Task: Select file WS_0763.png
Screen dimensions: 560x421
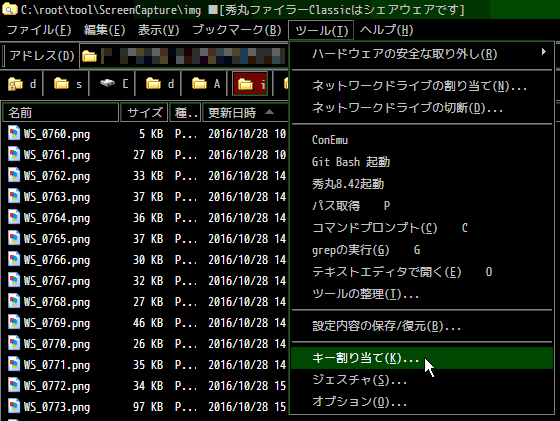Action: click(x=57, y=197)
